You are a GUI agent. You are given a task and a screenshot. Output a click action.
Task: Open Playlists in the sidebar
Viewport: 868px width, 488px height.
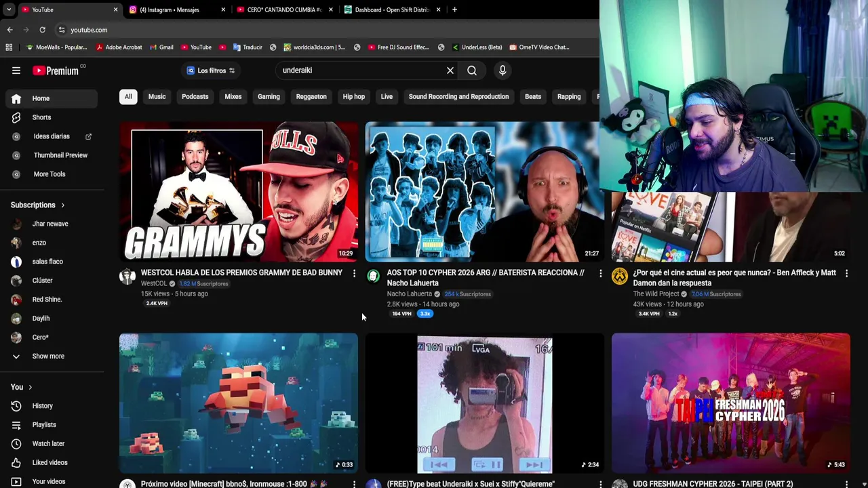point(52,425)
